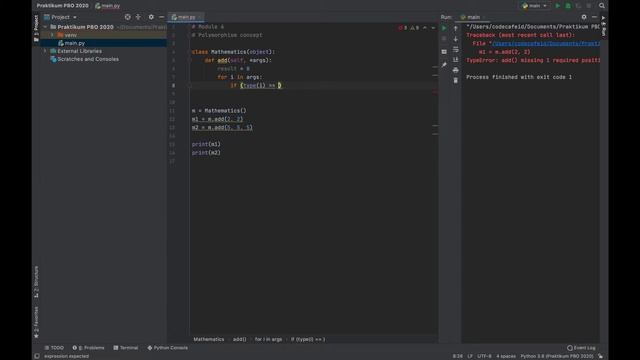Click the line:column position indicator
This screenshot has width=640, height=360.
click(458, 356)
